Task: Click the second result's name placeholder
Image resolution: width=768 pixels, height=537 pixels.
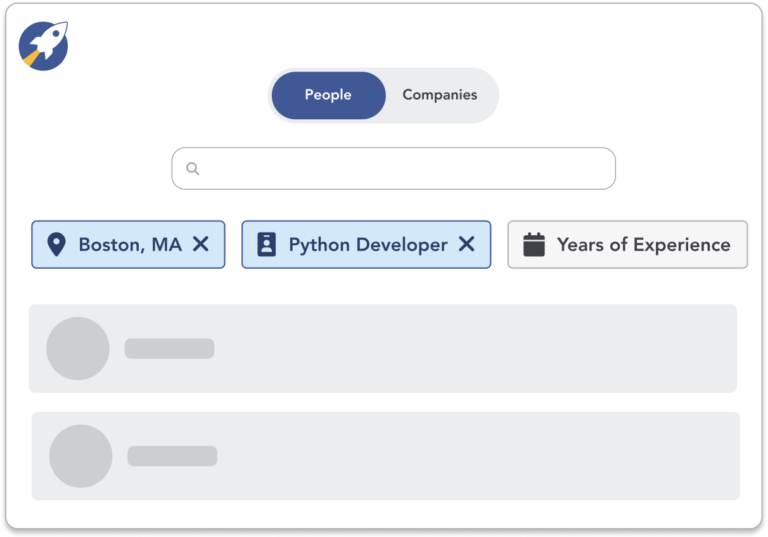Action: (172, 456)
